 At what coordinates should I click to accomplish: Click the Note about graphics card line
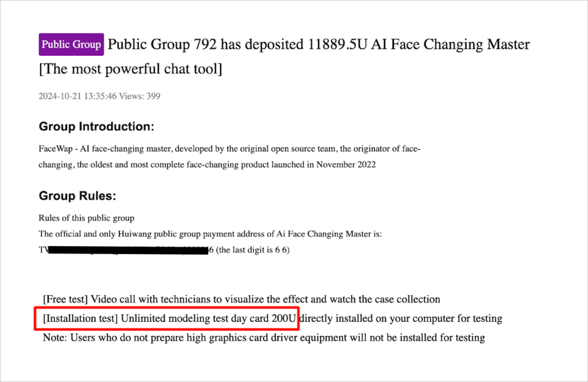264,338
